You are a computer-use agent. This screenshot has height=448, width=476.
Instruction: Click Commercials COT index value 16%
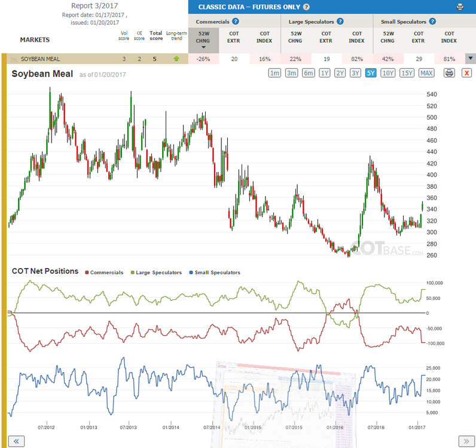(265, 59)
